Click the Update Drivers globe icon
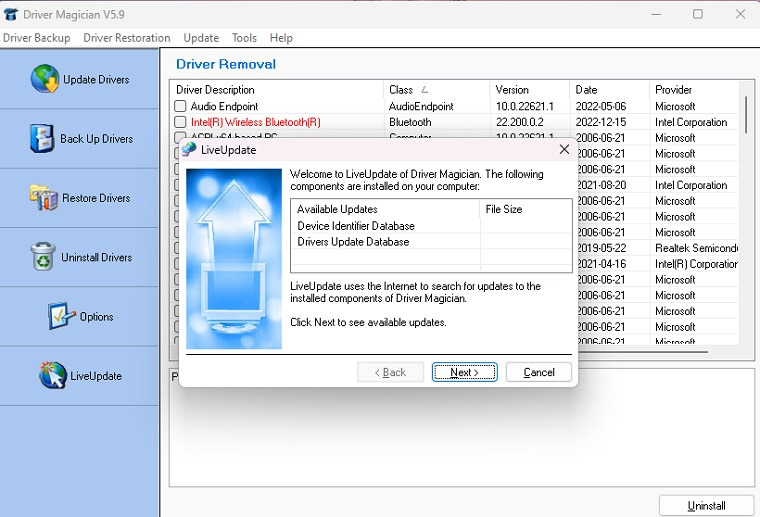This screenshot has width=760, height=517. pos(45,78)
